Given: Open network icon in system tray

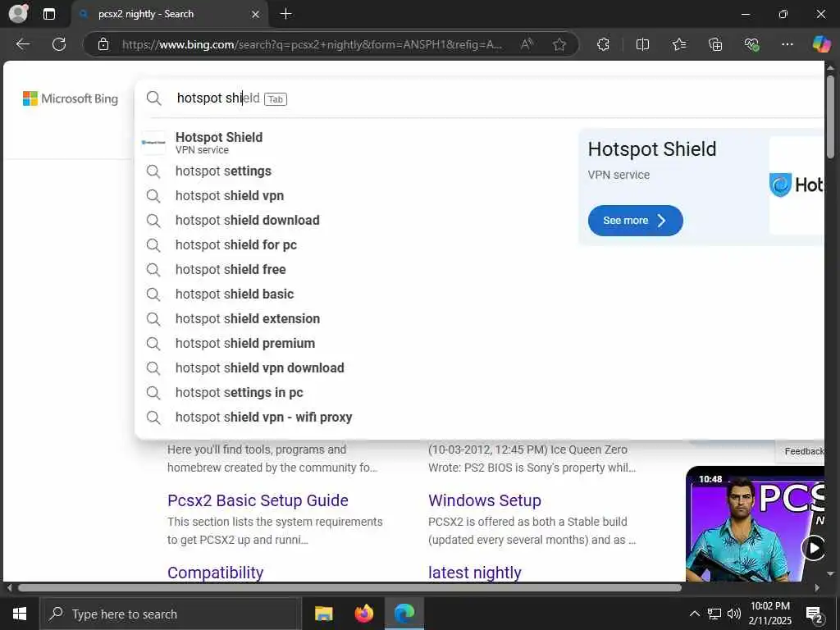Looking at the screenshot, I should point(714,614).
